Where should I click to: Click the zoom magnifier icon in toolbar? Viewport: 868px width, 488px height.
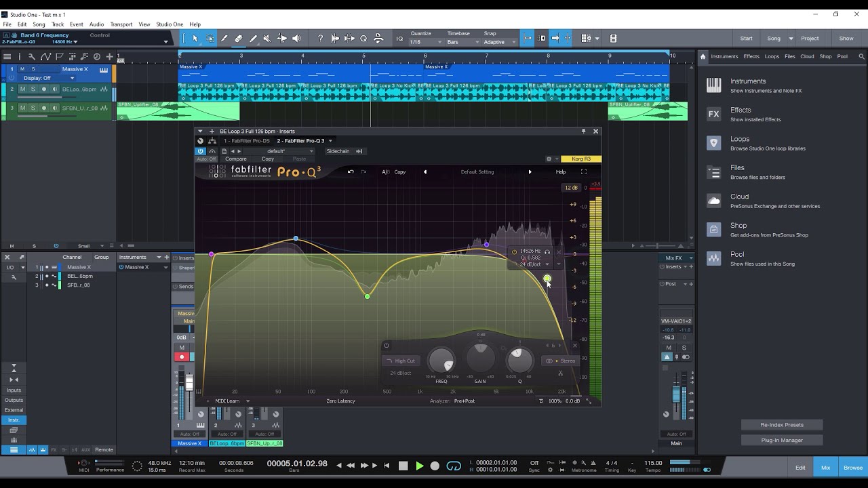363,39
